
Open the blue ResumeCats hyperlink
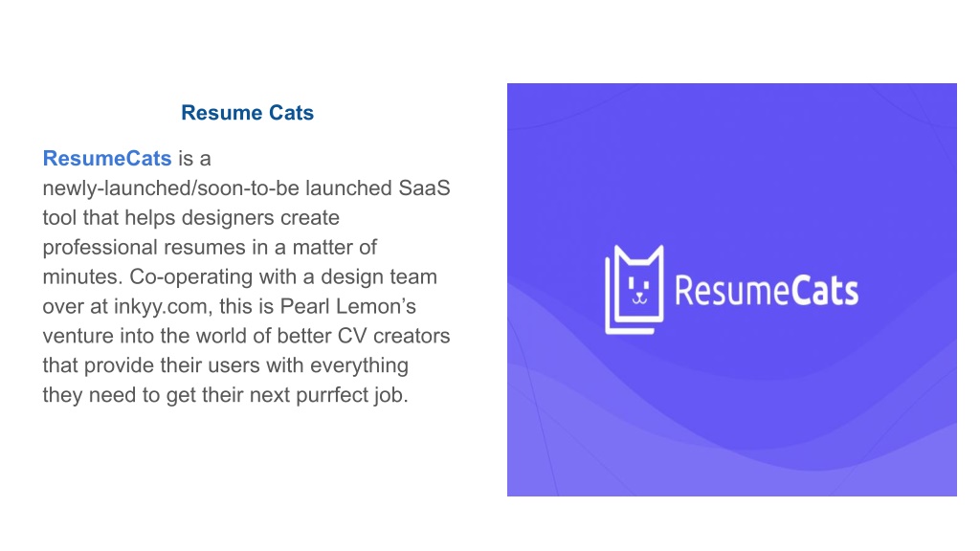(107, 158)
